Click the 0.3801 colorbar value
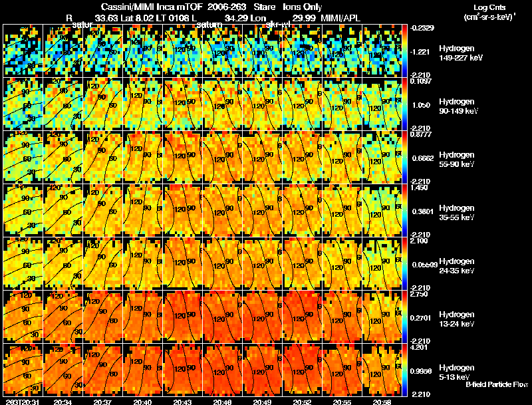Viewport: 532px width, 405px height. click(422, 211)
